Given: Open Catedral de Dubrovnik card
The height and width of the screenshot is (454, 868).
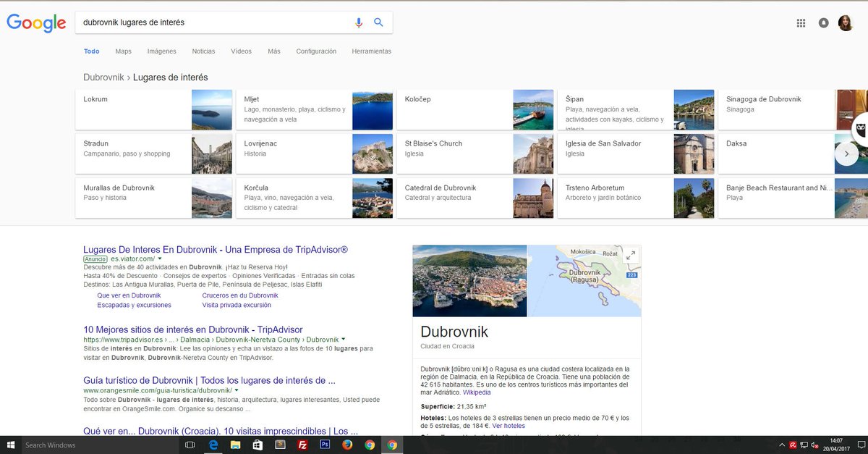Looking at the screenshot, I should coord(475,198).
